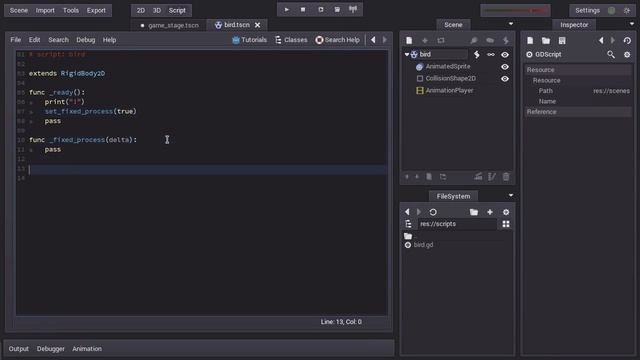Open the Classes reference button
Screen dimensions: 640x360
[291, 40]
